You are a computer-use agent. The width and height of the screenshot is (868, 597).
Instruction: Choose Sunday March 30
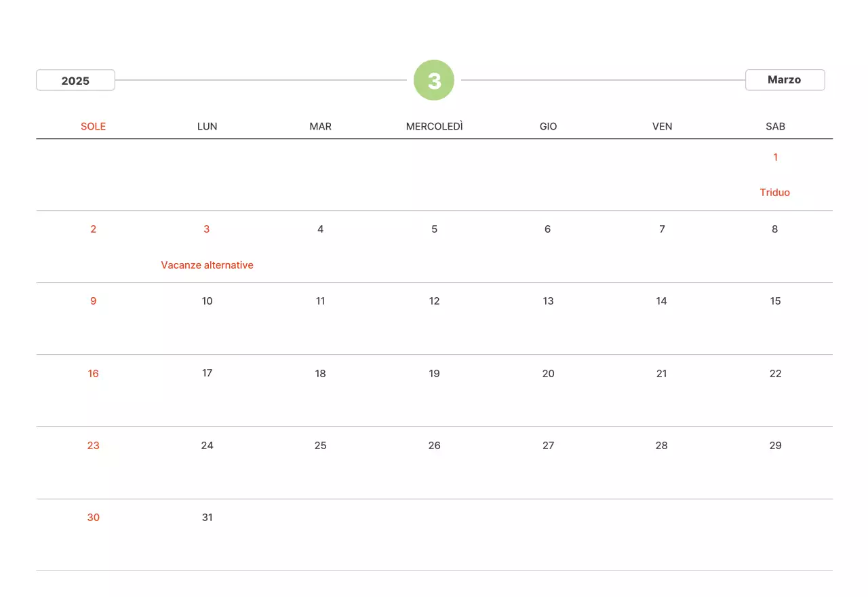pos(94,518)
